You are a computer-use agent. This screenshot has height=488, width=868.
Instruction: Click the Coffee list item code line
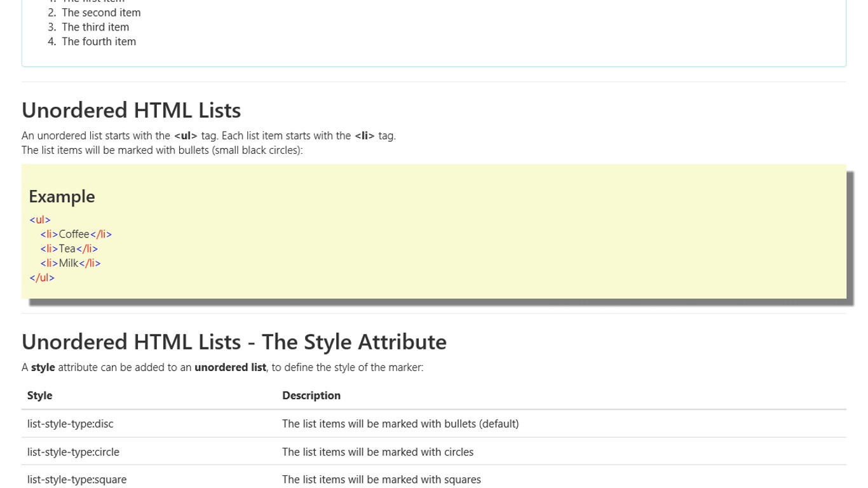click(76, 234)
